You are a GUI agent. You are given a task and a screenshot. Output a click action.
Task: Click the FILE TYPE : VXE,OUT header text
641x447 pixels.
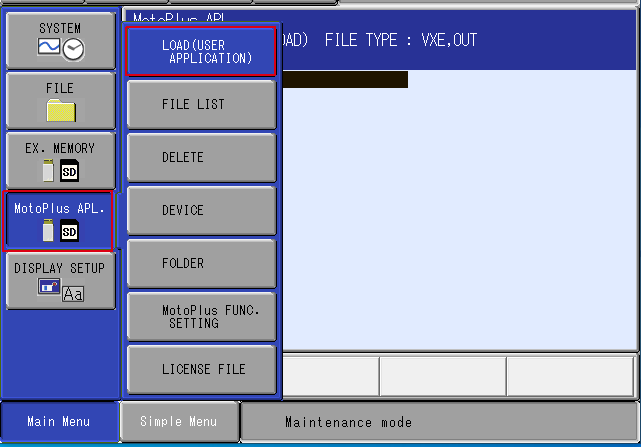point(401,40)
